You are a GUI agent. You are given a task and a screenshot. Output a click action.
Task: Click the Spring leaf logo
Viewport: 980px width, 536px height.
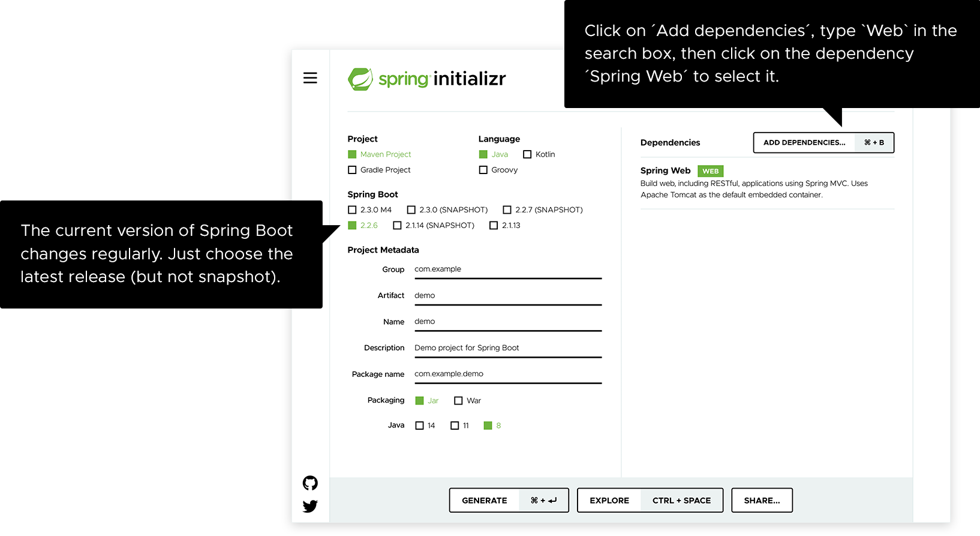pos(360,79)
